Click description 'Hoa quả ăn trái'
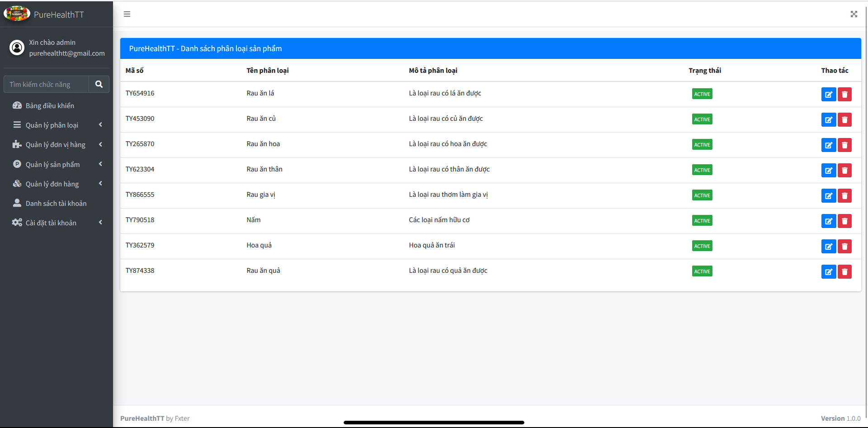868x428 pixels. (432, 245)
